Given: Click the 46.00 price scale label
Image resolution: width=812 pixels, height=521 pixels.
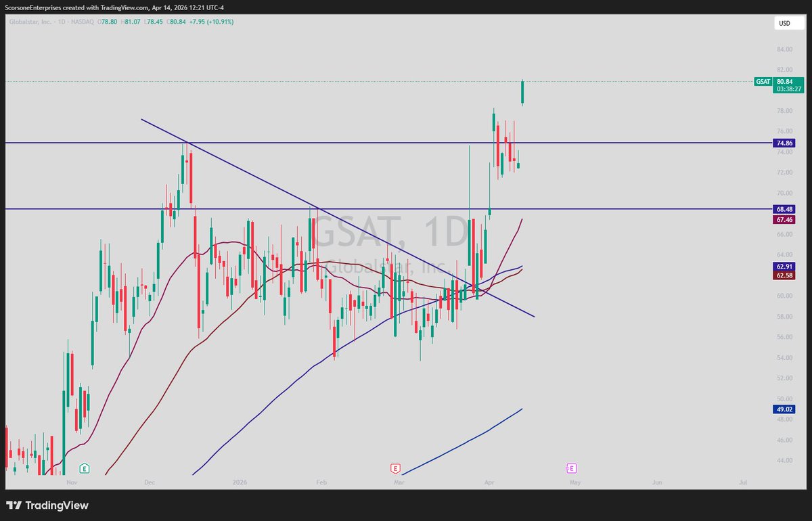Looking at the screenshot, I should pyautogui.click(x=785, y=440).
